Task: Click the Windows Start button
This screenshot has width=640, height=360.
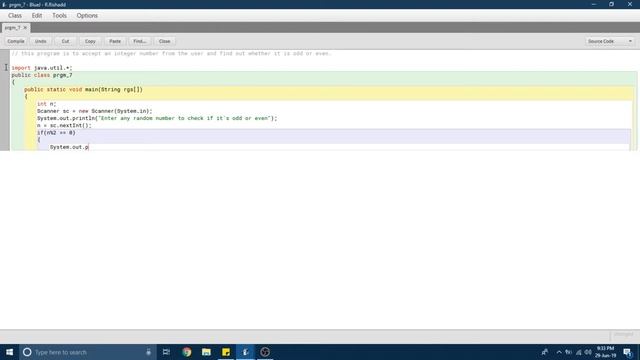Action: click(x=9, y=352)
